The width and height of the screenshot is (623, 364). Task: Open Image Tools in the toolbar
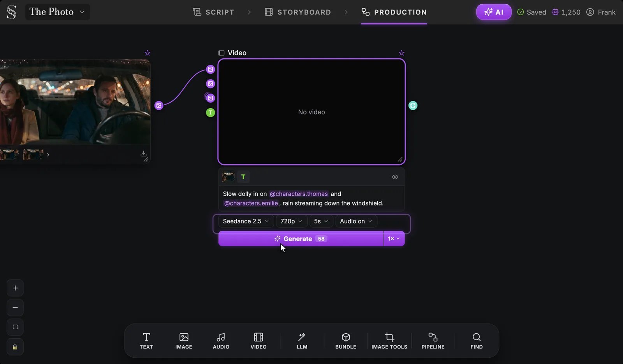(x=389, y=341)
